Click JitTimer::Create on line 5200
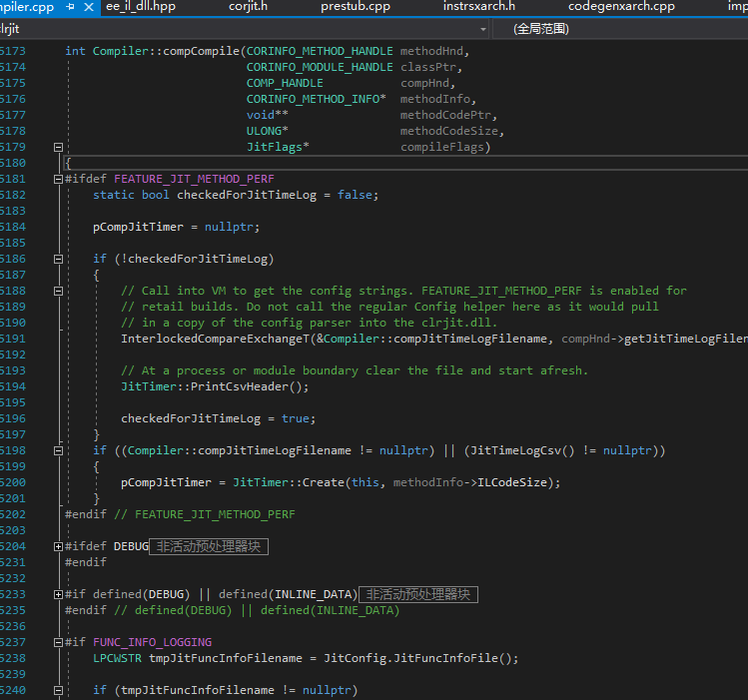Image resolution: width=748 pixels, height=700 pixels. [289, 482]
